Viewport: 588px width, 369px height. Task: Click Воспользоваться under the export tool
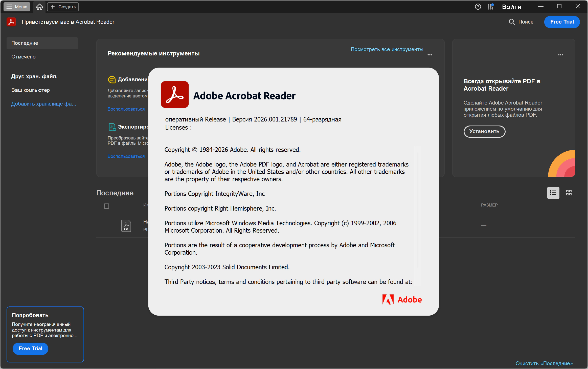126,156
